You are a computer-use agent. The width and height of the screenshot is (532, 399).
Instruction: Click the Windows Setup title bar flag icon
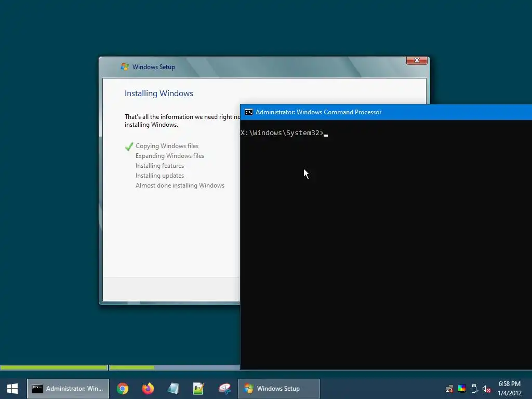pos(125,66)
